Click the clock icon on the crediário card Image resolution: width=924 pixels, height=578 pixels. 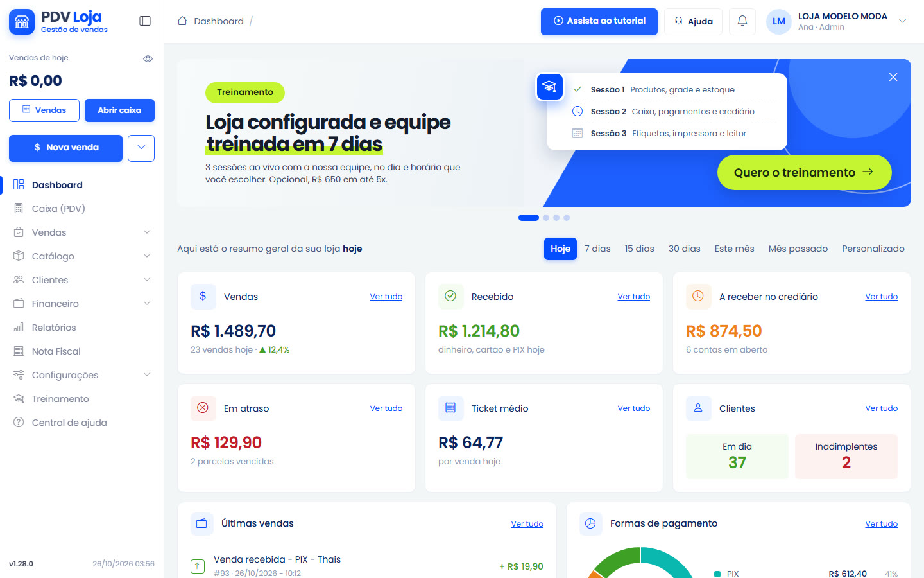tap(699, 296)
